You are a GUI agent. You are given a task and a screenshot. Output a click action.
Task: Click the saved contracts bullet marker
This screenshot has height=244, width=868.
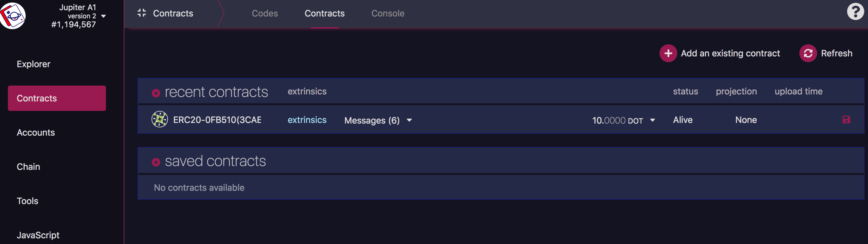point(156,162)
